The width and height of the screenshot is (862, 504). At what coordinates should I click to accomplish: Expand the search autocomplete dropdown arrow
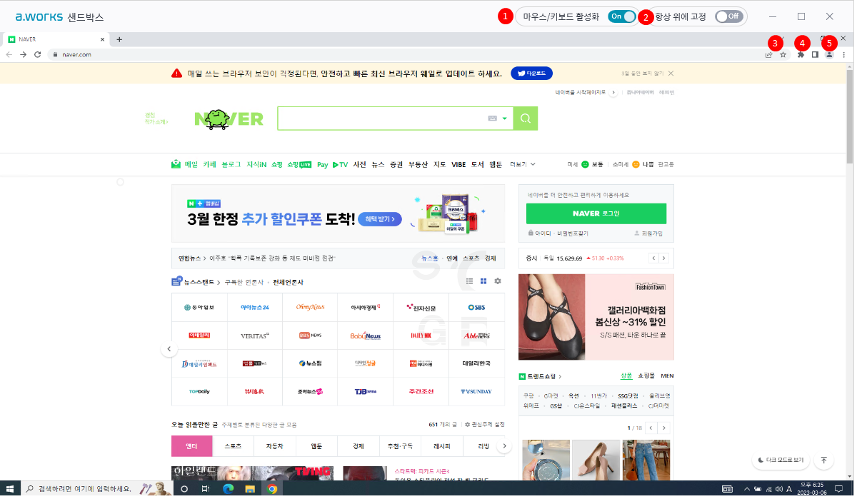click(x=505, y=119)
